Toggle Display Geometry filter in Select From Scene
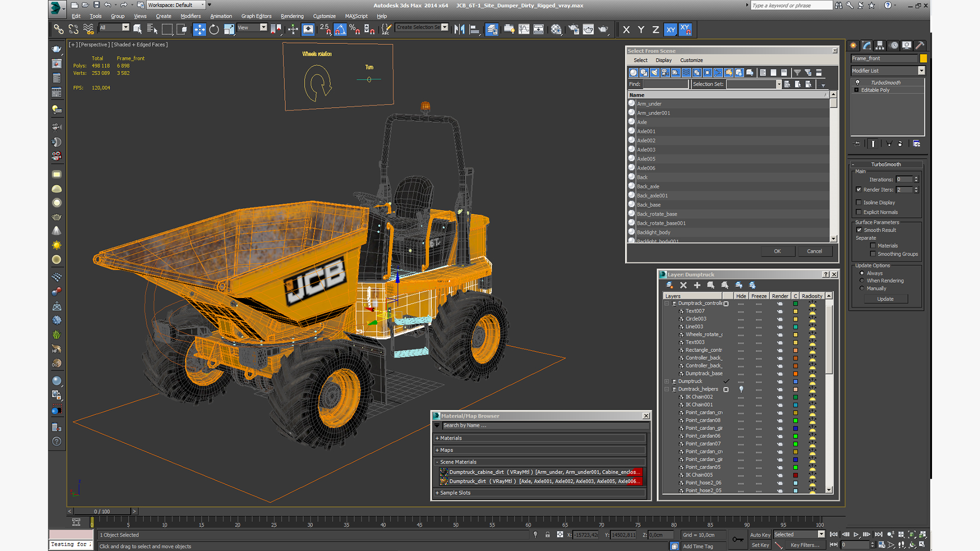Screen dimensions: 980x551 click(633, 72)
